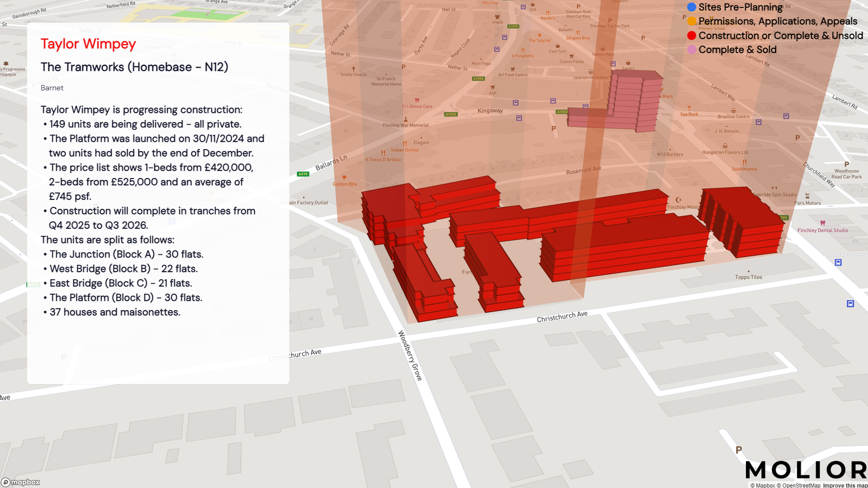Click the Kingsway road label
Image resolution: width=868 pixels, height=488 pixels.
490,110
